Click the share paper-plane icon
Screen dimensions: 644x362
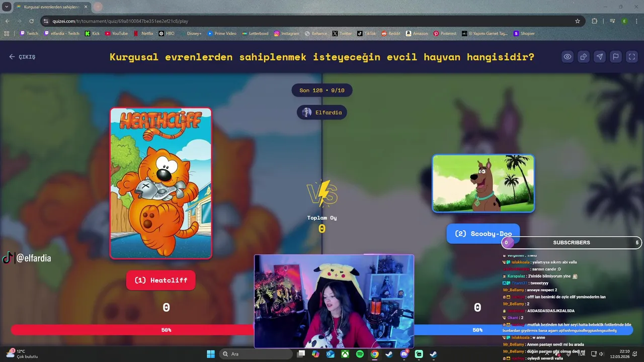point(600,57)
